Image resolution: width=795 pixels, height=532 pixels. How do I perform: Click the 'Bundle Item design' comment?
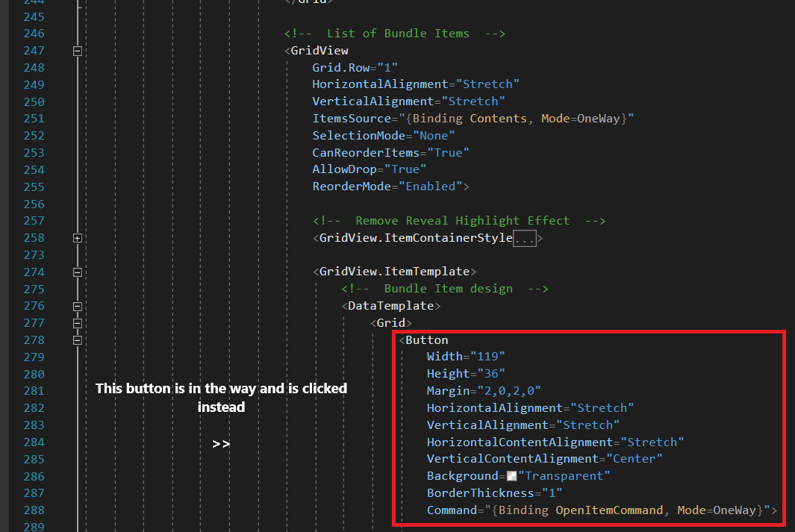coord(445,289)
